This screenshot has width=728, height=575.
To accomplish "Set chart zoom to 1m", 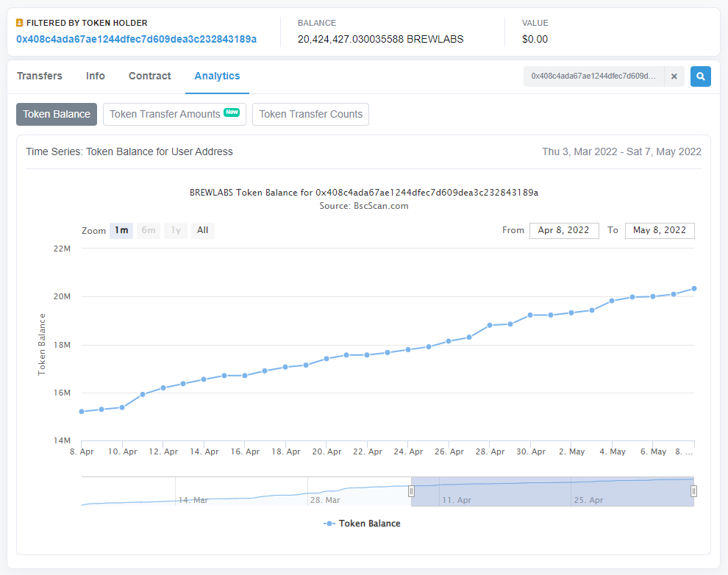I will [x=121, y=231].
